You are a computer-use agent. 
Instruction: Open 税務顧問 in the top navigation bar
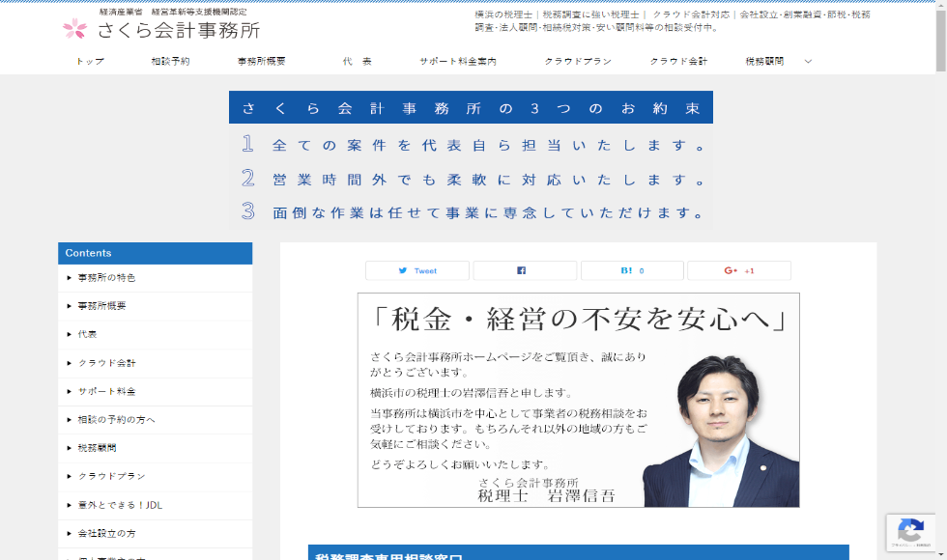[764, 62]
